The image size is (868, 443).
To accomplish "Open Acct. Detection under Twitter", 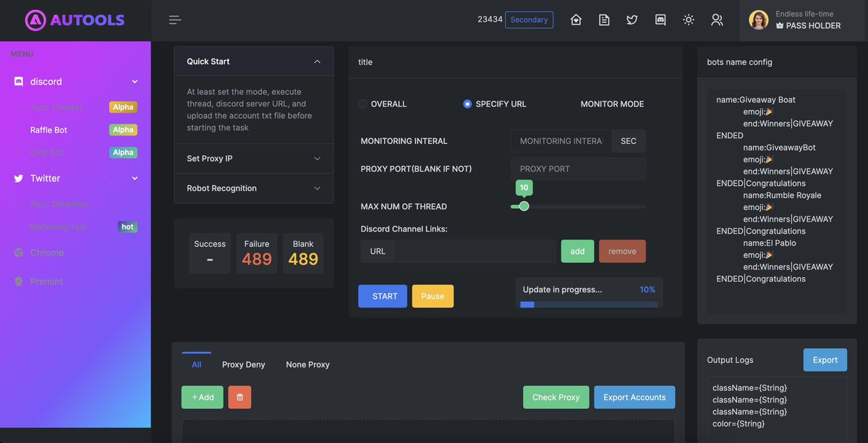I will [59, 204].
